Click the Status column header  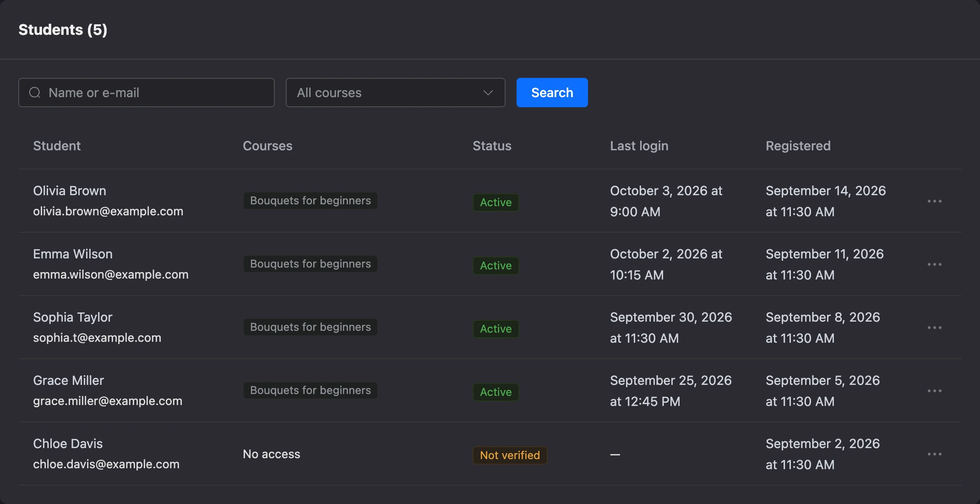492,146
